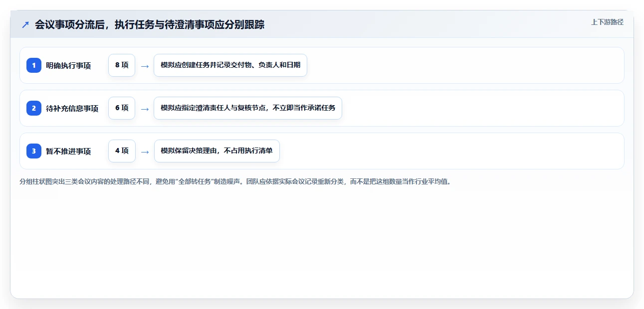The width and height of the screenshot is (644, 309).
Task: Click the arrow after the 4 项 chip
Action: pos(145,152)
